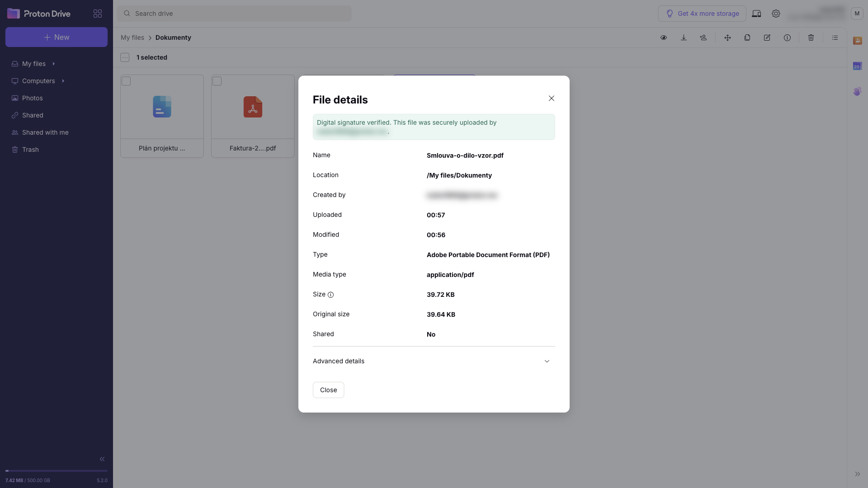Open the account menu avatar M

click(x=857, y=14)
